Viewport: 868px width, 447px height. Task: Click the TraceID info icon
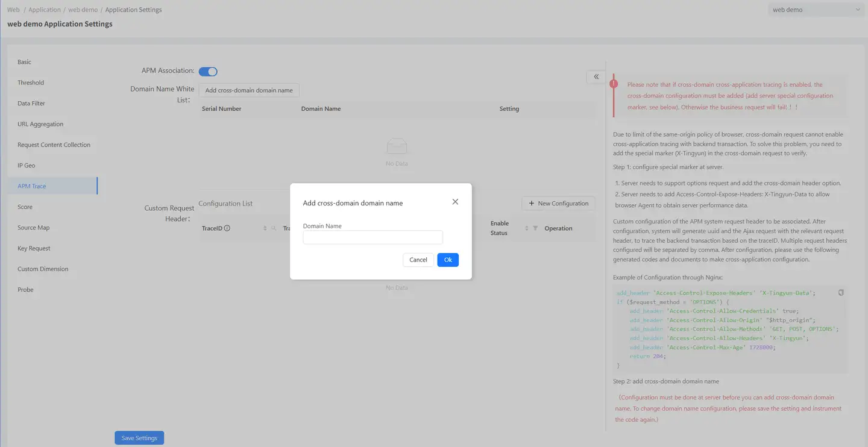point(227,228)
